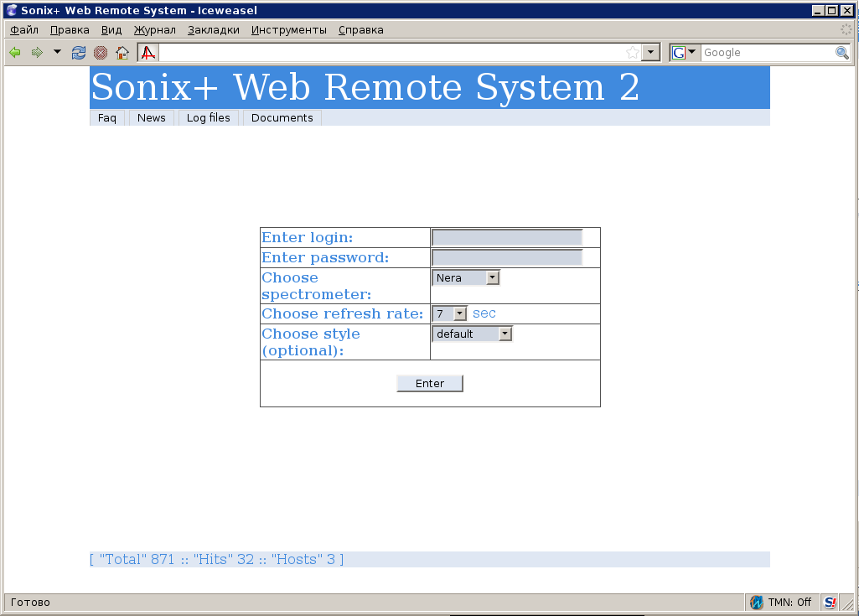Click the Forward navigation arrow
The height and width of the screenshot is (616, 859).
(x=37, y=53)
